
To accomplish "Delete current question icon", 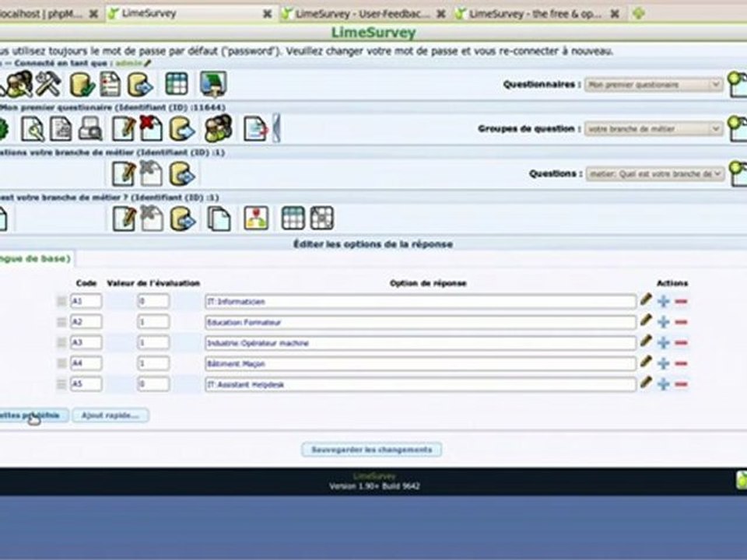I will pos(152,218).
